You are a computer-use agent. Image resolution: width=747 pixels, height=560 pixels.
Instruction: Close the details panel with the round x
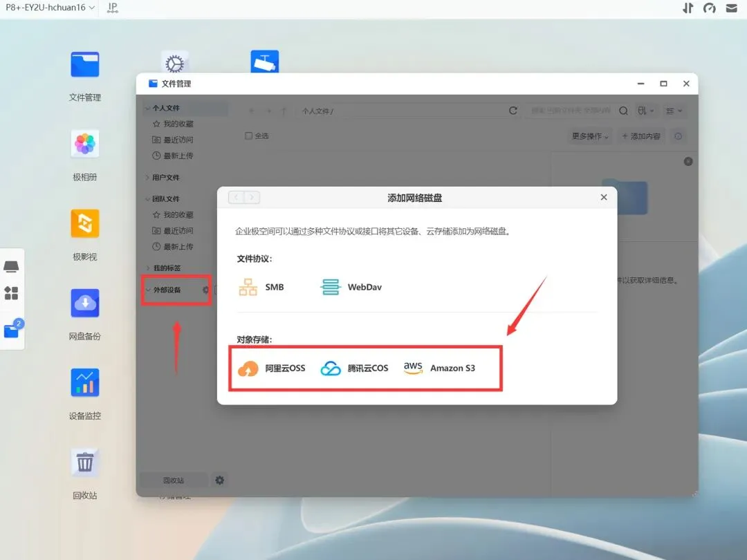click(688, 161)
